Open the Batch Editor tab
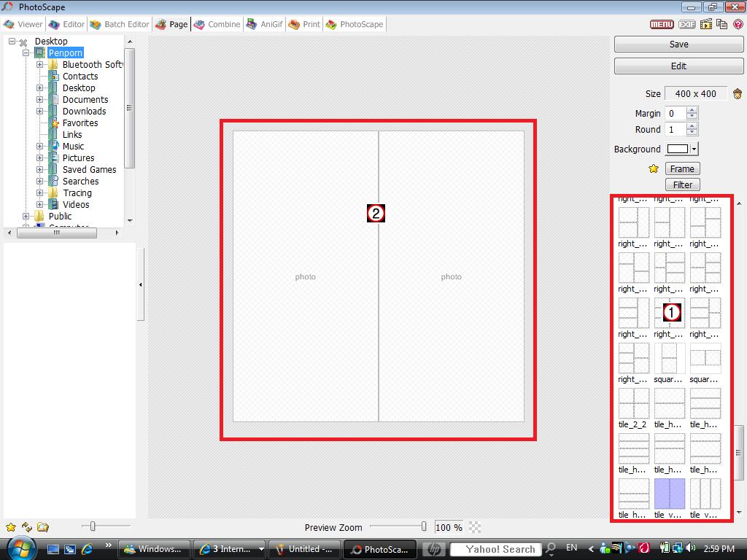The image size is (747, 560). (120, 24)
